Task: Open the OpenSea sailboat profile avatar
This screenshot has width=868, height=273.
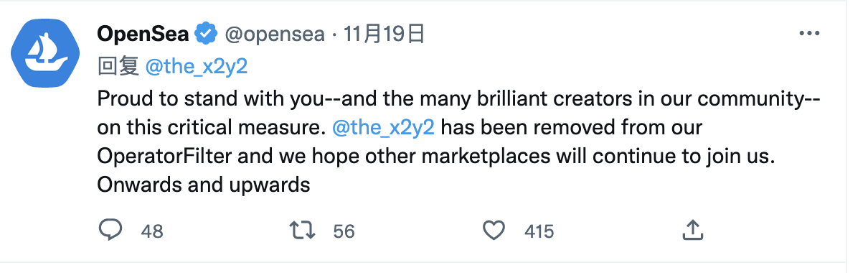Action: click(x=49, y=52)
